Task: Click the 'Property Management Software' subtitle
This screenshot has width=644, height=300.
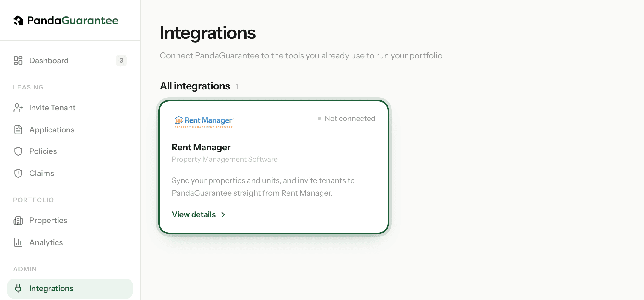Action: pyautogui.click(x=225, y=159)
